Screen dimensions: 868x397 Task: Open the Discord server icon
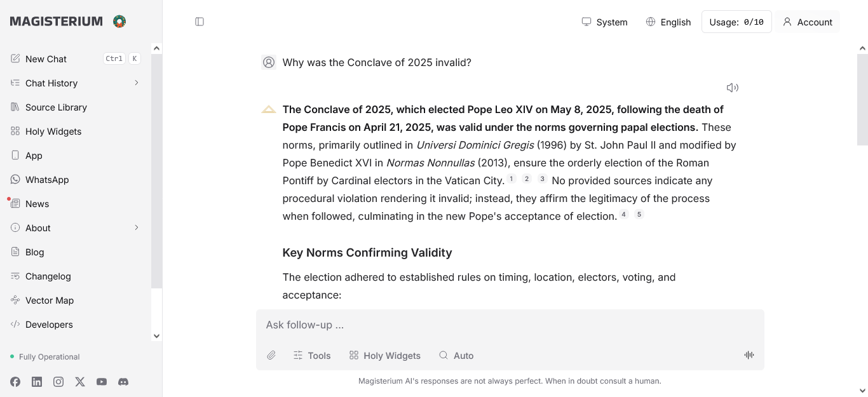coord(123,382)
